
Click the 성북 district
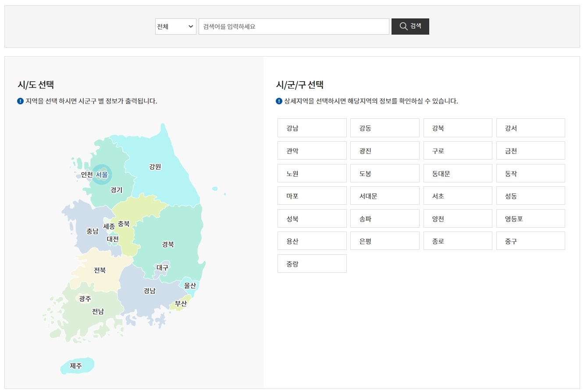pos(312,218)
